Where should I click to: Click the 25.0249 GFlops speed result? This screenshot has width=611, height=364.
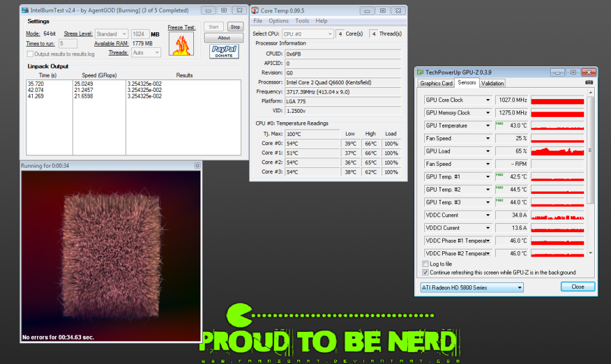pyautogui.click(x=84, y=84)
